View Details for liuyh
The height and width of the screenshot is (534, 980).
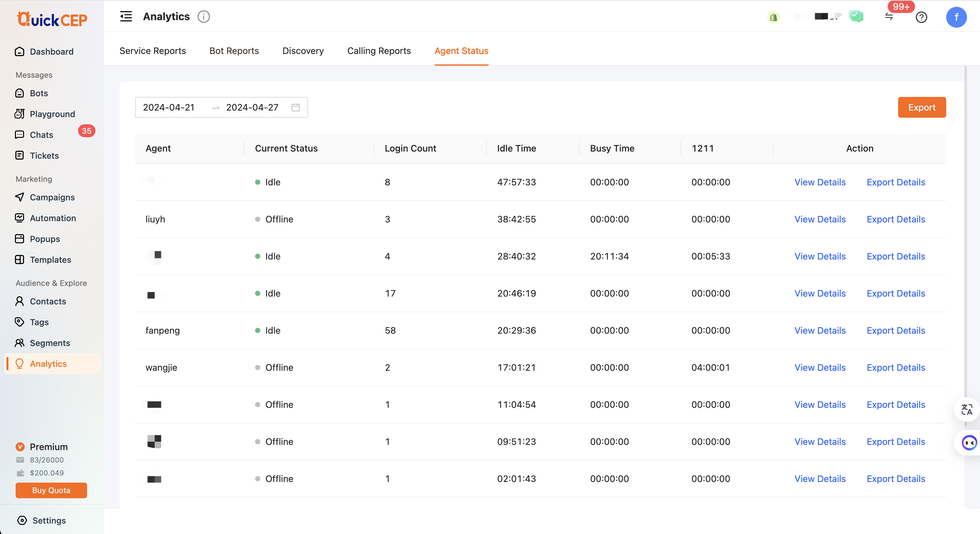point(820,219)
